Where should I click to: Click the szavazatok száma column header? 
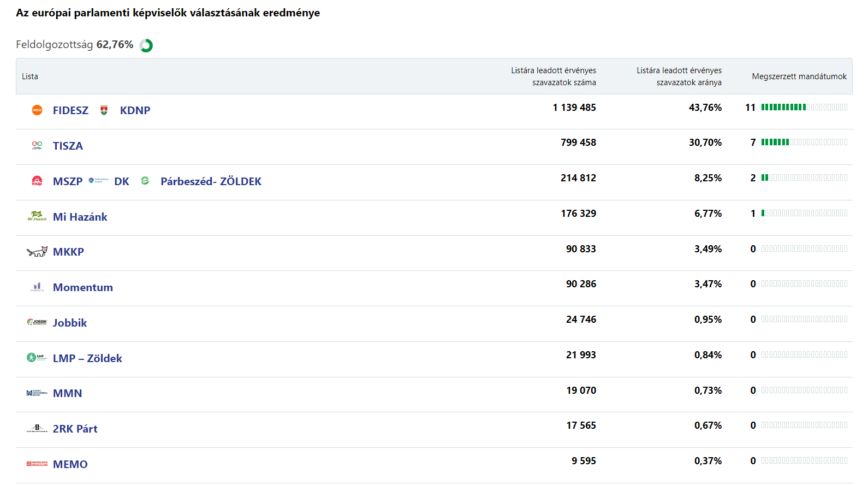pyautogui.click(x=554, y=76)
